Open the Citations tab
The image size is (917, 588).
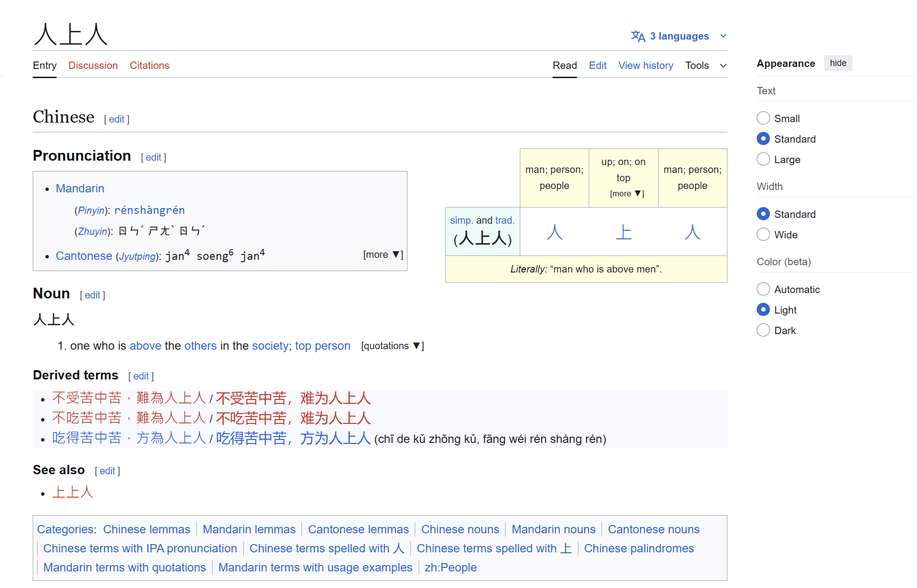pyautogui.click(x=149, y=65)
